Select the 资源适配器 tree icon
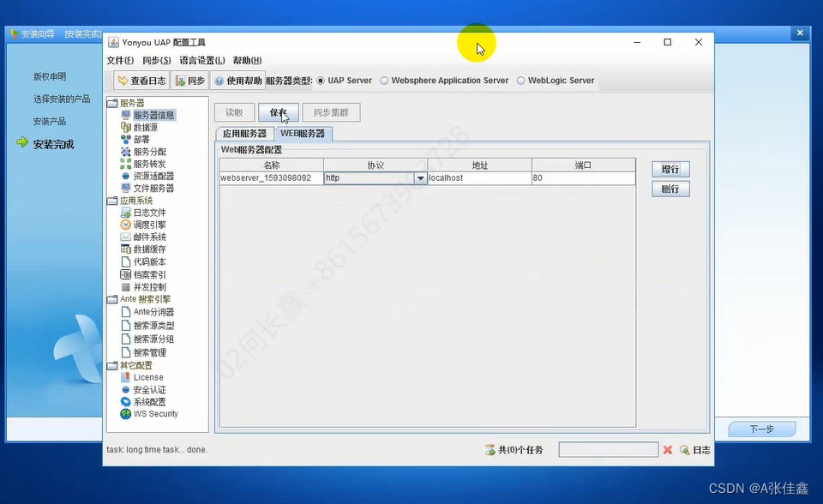This screenshot has height=504, width=823. (125, 176)
